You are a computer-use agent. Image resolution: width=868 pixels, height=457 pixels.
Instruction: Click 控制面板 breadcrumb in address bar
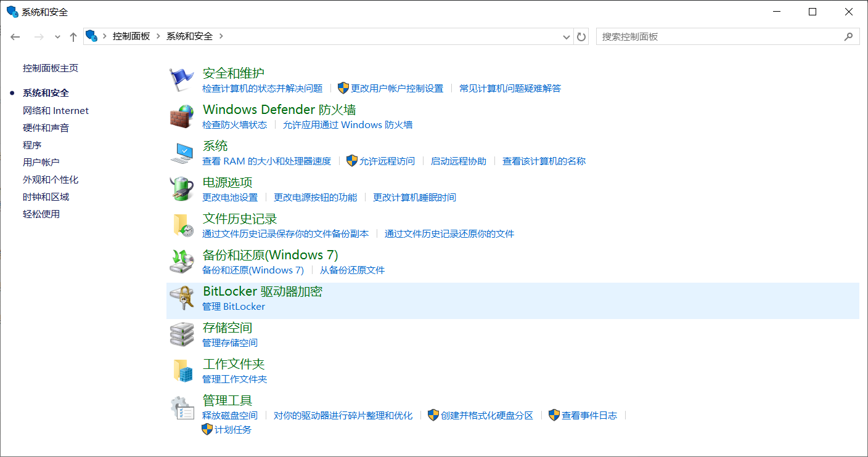pos(131,36)
